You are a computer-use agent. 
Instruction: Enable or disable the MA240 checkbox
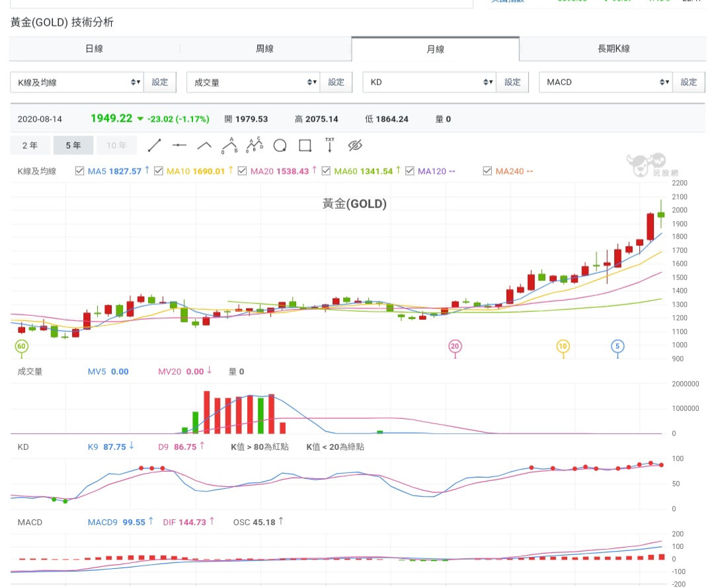(x=487, y=171)
